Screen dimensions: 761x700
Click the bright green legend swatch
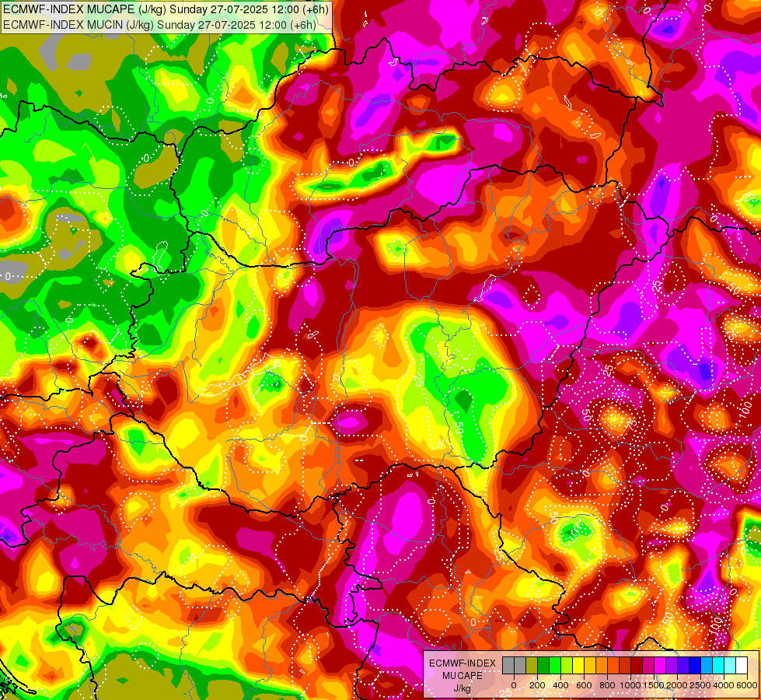[555, 666]
